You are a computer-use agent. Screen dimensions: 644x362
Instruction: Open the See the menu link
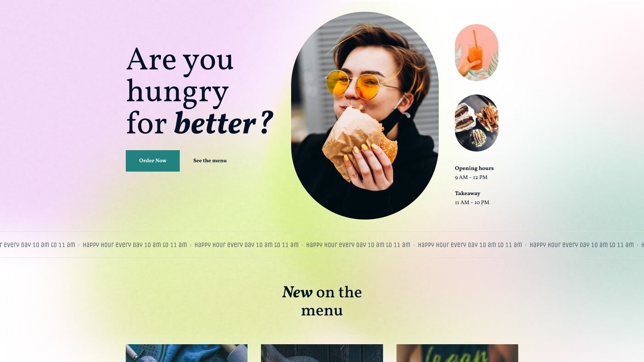(x=210, y=160)
